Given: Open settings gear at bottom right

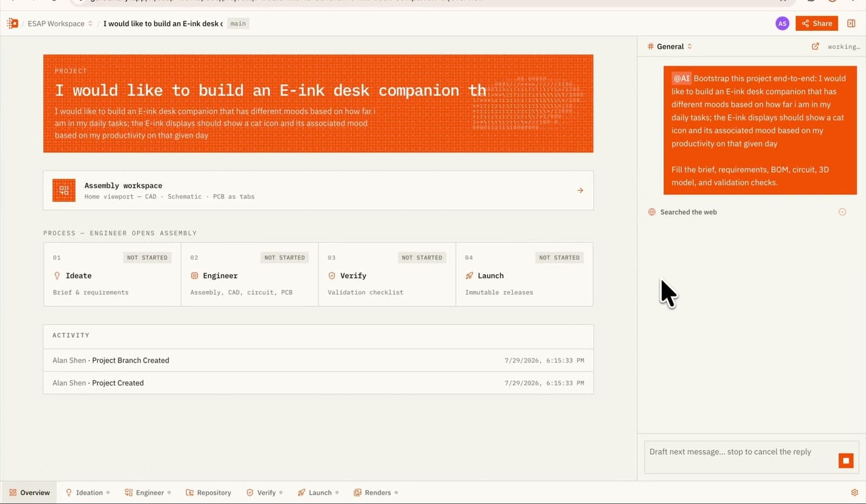Looking at the screenshot, I should [x=855, y=493].
